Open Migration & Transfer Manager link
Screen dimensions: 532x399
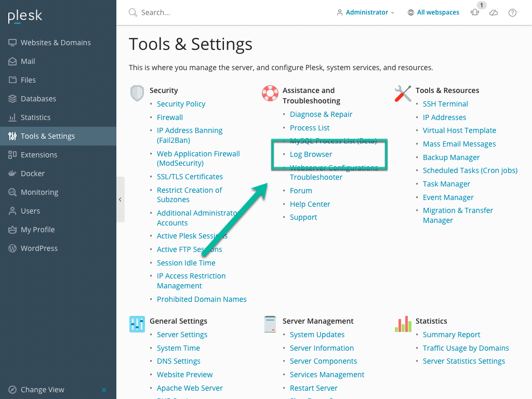[458, 216]
